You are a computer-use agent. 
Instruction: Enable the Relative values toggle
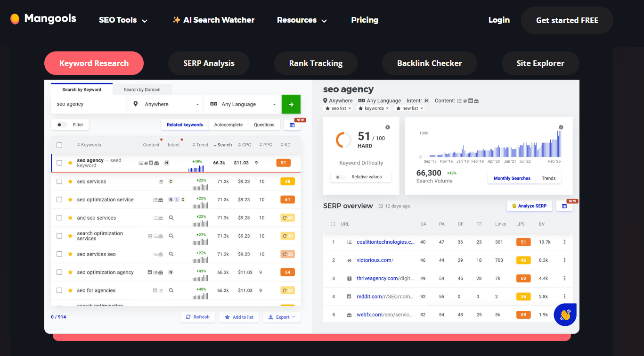pyautogui.click(x=340, y=177)
